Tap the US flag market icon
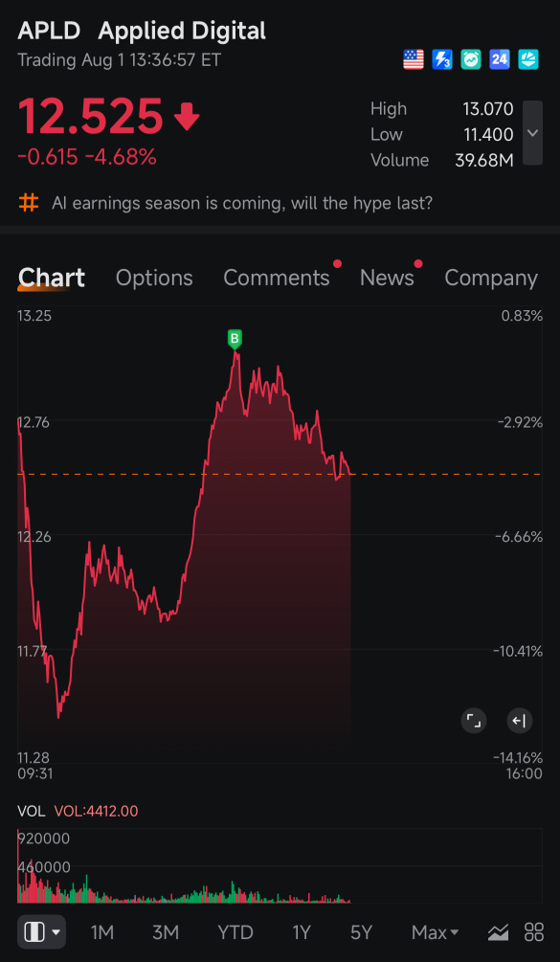The height and width of the screenshot is (962, 560). (414, 59)
